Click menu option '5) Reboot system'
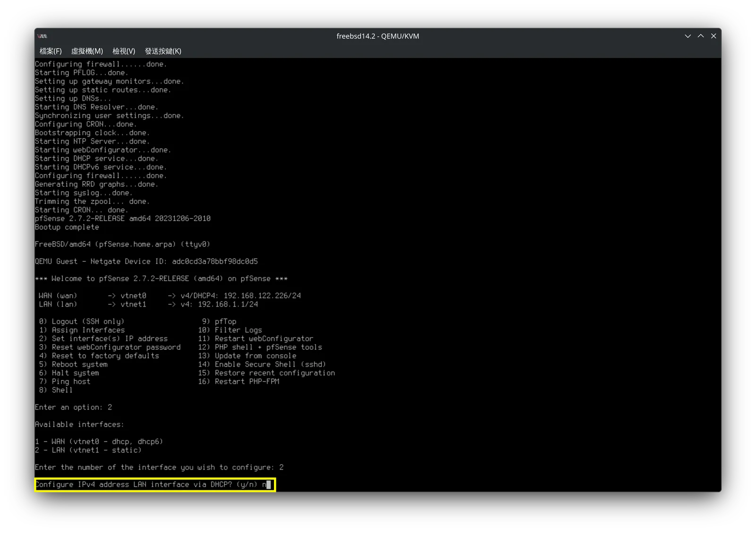This screenshot has width=756, height=533. point(73,364)
